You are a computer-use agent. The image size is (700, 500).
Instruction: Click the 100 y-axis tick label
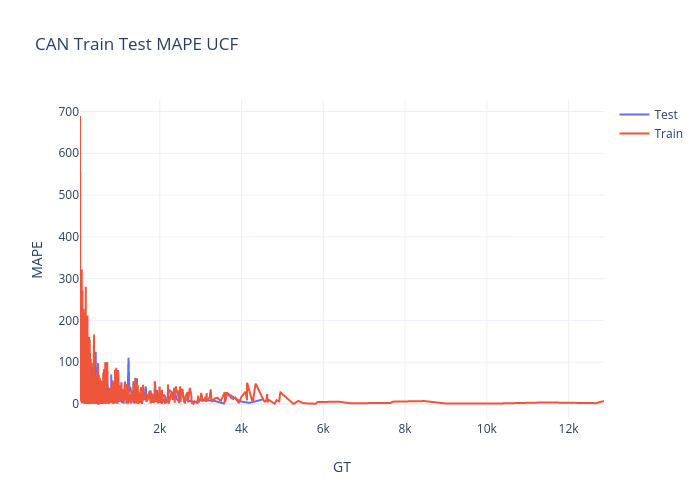pos(69,362)
